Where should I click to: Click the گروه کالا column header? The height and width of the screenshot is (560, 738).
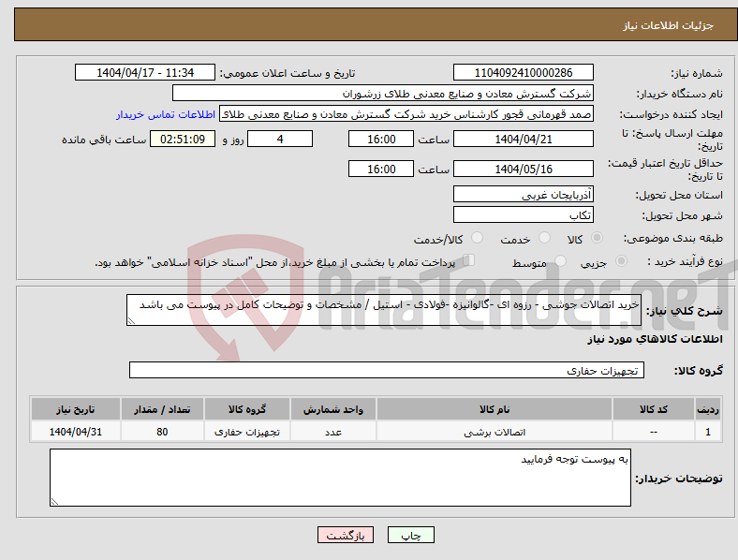pyautogui.click(x=246, y=409)
